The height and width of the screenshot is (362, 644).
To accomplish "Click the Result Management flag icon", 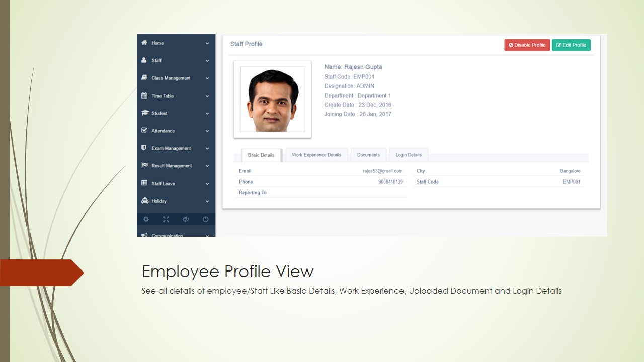I will [x=144, y=166].
